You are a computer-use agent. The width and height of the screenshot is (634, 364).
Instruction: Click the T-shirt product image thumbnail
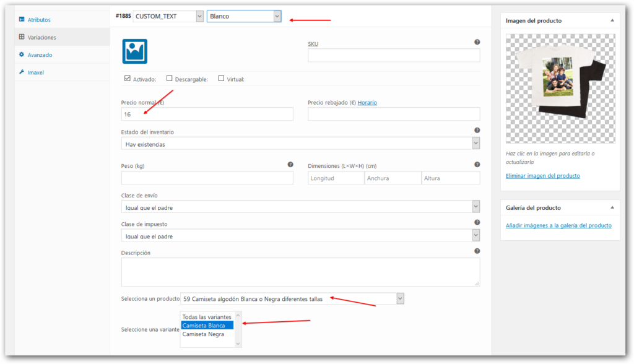point(560,89)
